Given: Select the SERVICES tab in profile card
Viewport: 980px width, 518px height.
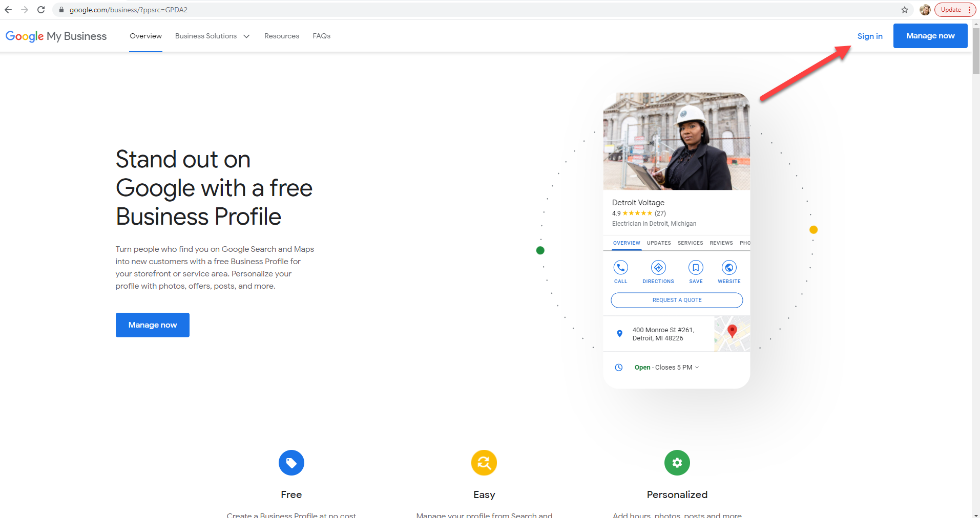Looking at the screenshot, I should [690, 243].
